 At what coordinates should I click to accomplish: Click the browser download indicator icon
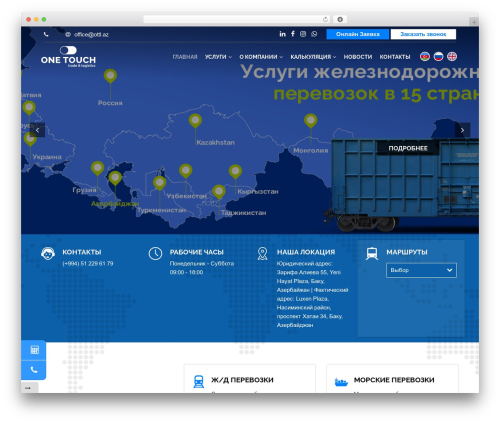(340, 19)
